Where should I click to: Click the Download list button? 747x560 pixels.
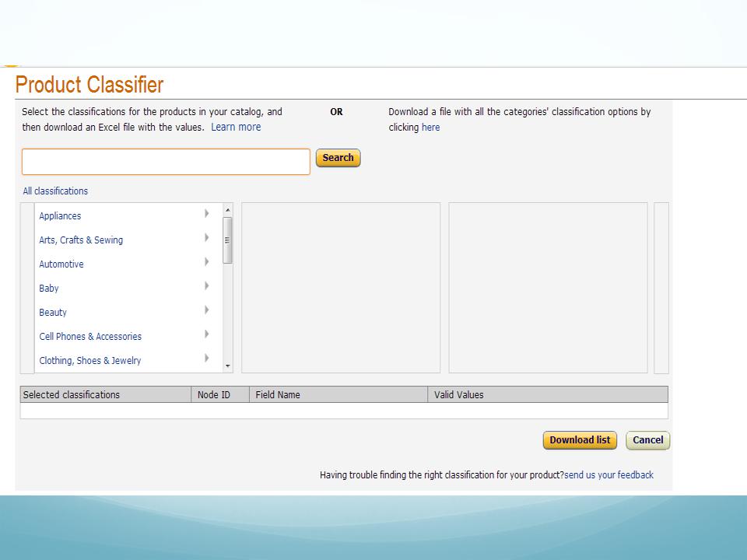(x=580, y=440)
